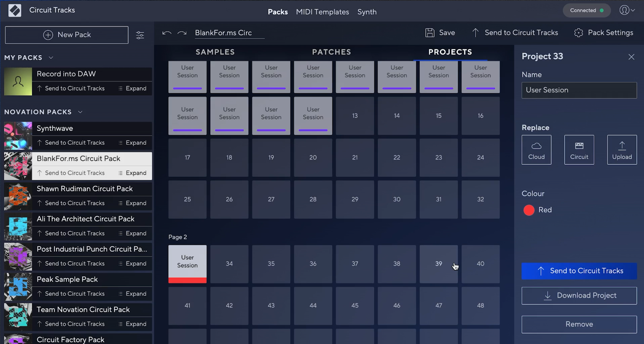Expand the Team Novation Circuit Pack
The height and width of the screenshot is (344, 644).
pos(132,324)
